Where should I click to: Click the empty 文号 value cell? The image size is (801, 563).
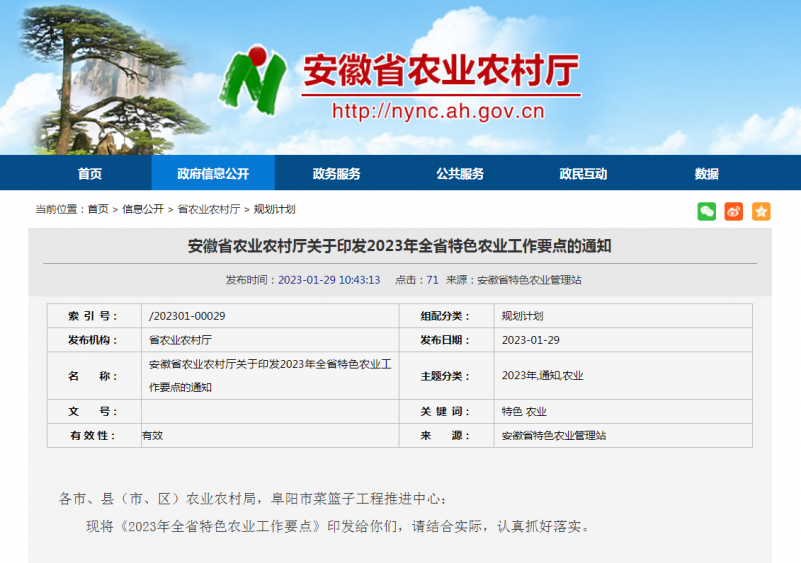[270, 412]
